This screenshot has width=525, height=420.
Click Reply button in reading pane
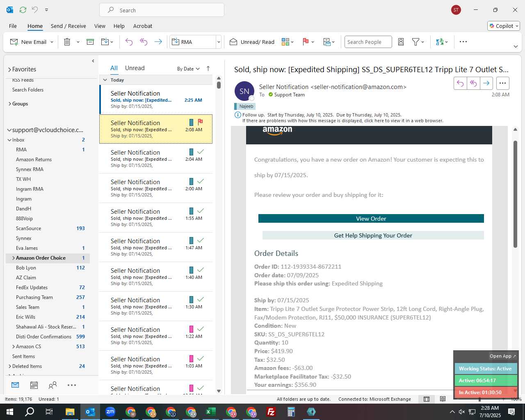click(x=460, y=83)
